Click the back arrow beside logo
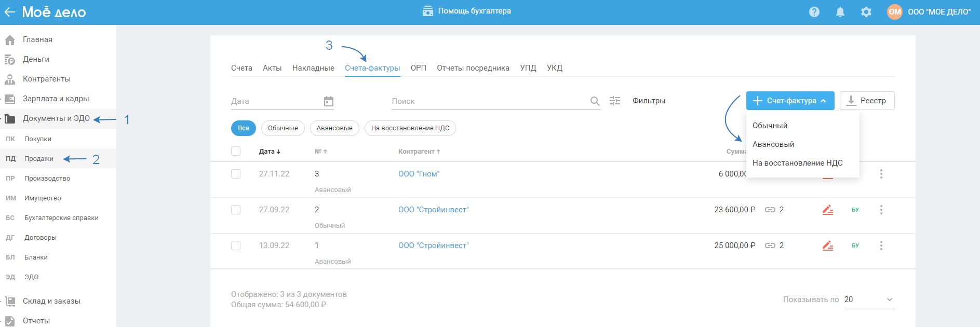Screen dimensions: 980x327 (10, 12)
